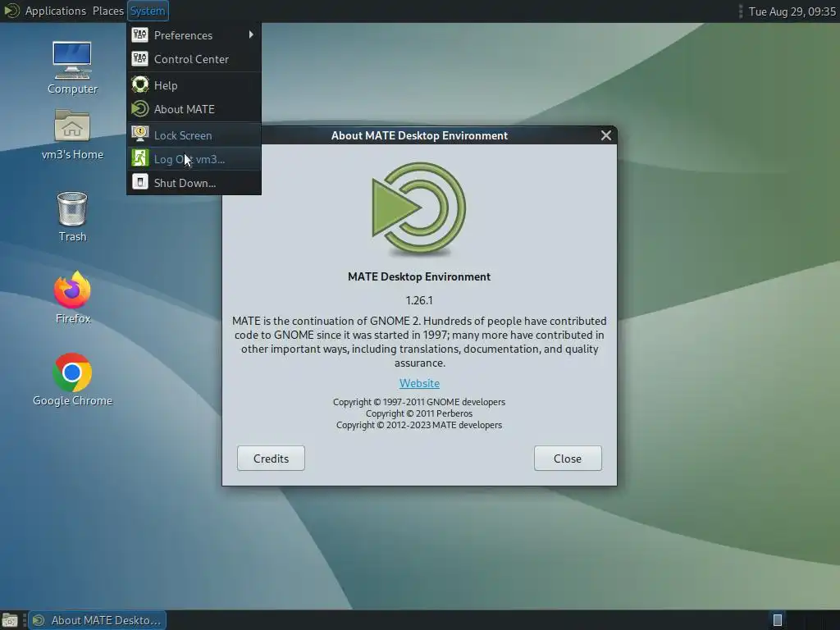Close About dialog with X button
This screenshot has width=840, height=630.
(606, 135)
